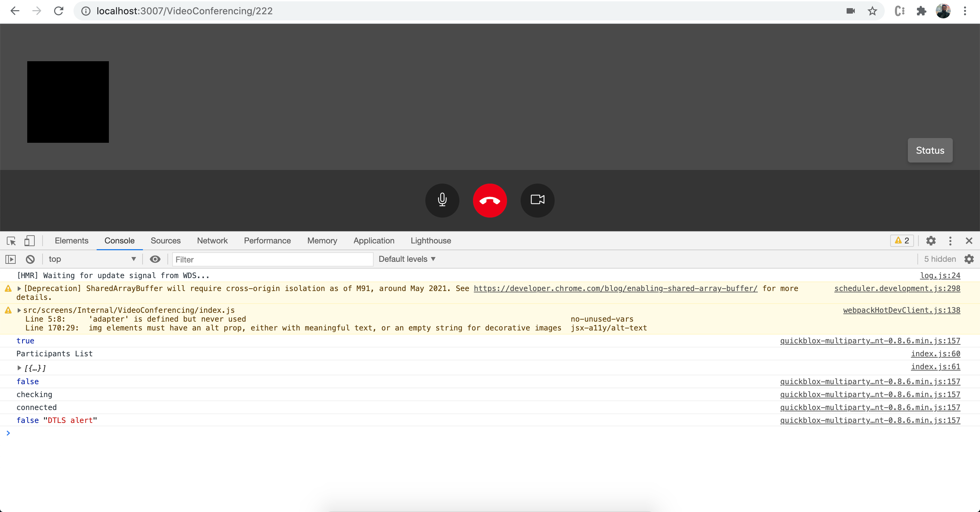Screen dimensions: 980x512
Task: Select the inspect element picker icon
Action: coord(11,241)
